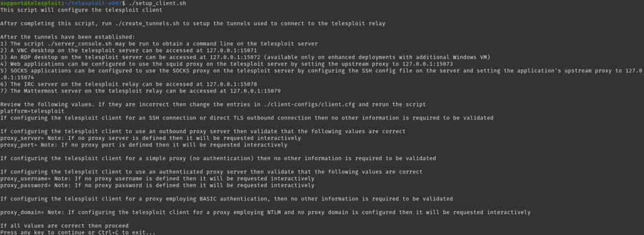This screenshot has height=235, width=644.
Task: Click the 'If all values are correct' line
Action: coord(65,226)
